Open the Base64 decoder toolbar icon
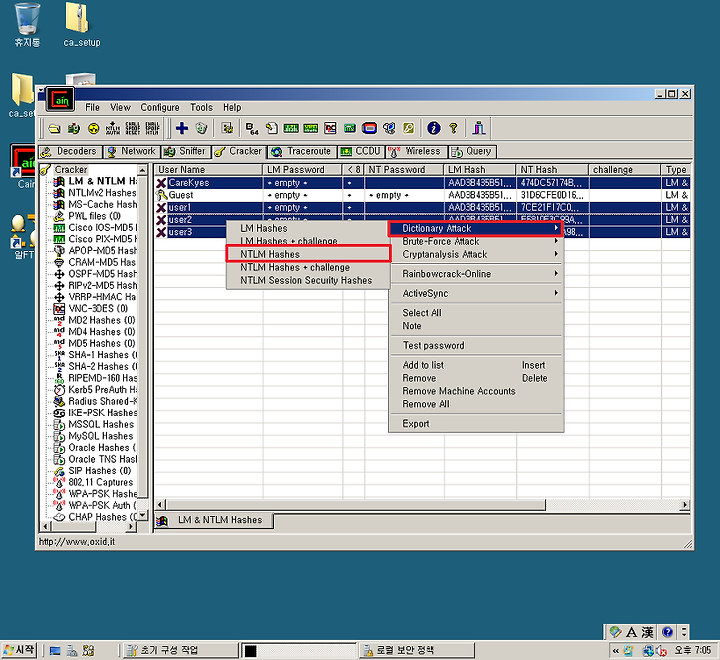720x660 pixels. [252, 128]
